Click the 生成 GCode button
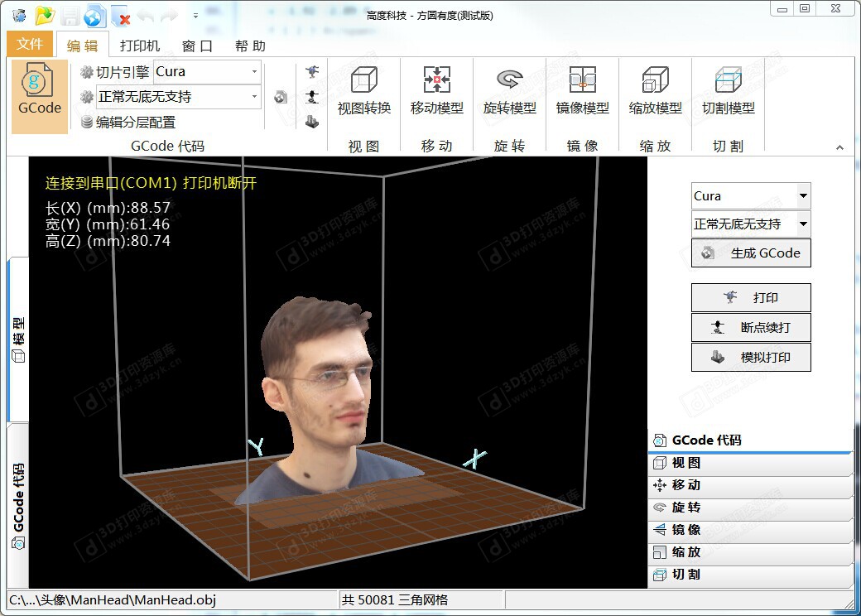Image resolution: width=861 pixels, height=616 pixels. [751, 253]
